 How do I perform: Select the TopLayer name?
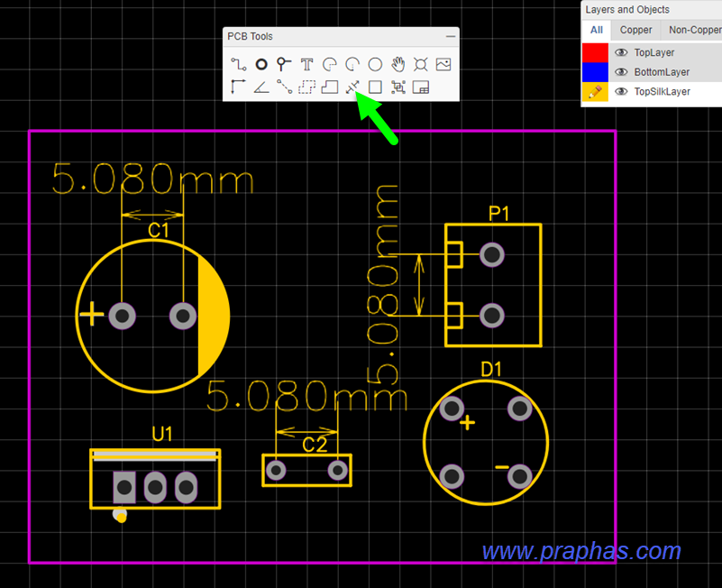[x=653, y=52]
